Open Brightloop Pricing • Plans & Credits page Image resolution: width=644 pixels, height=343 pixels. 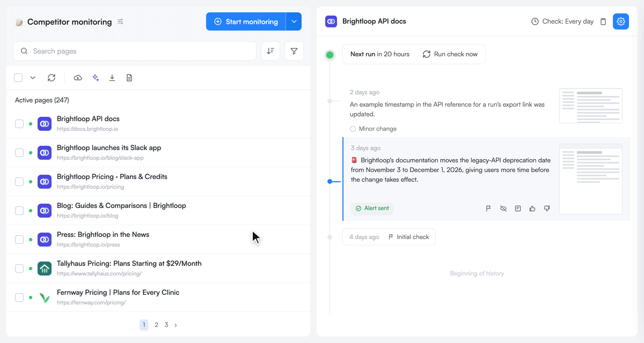point(112,177)
